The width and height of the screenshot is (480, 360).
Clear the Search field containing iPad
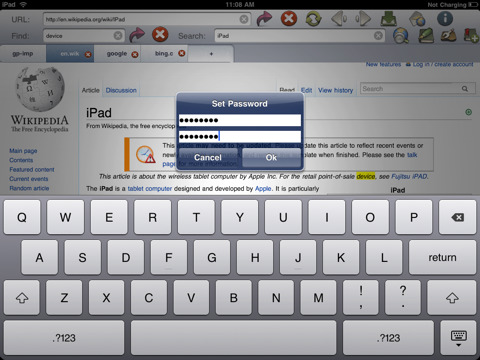point(378,36)
